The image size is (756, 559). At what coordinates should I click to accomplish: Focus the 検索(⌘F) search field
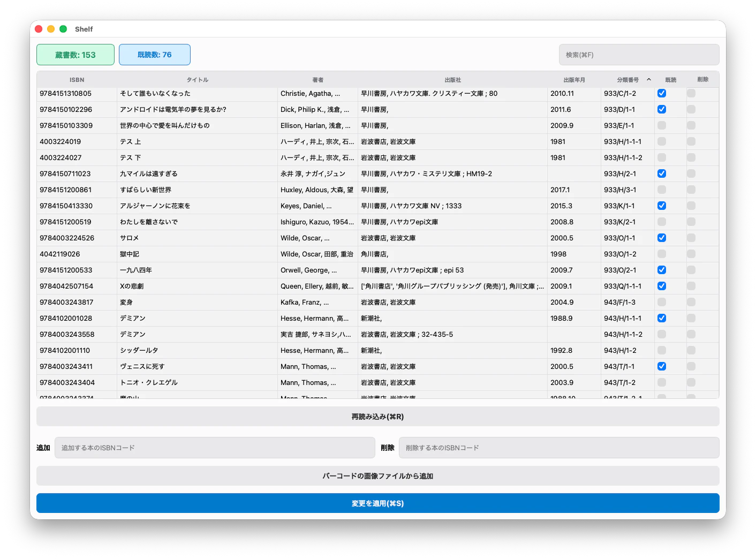639,55
